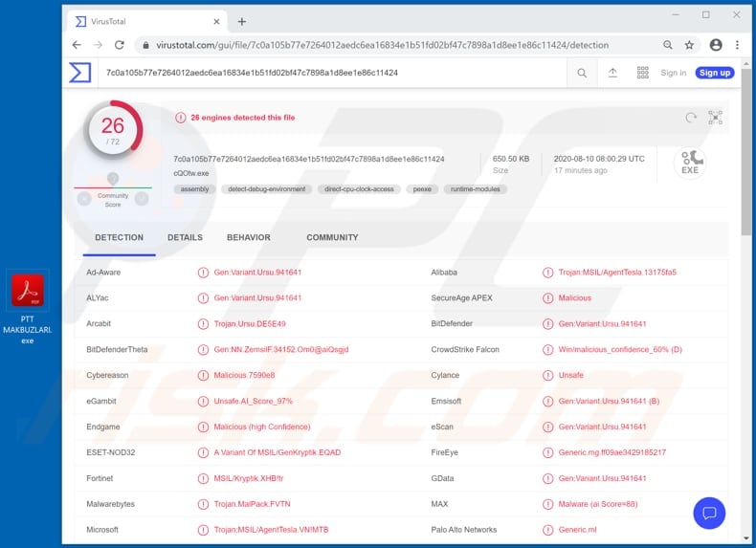
Task: Switch to the DETAILS tab
Action: (x=185, y=237)
